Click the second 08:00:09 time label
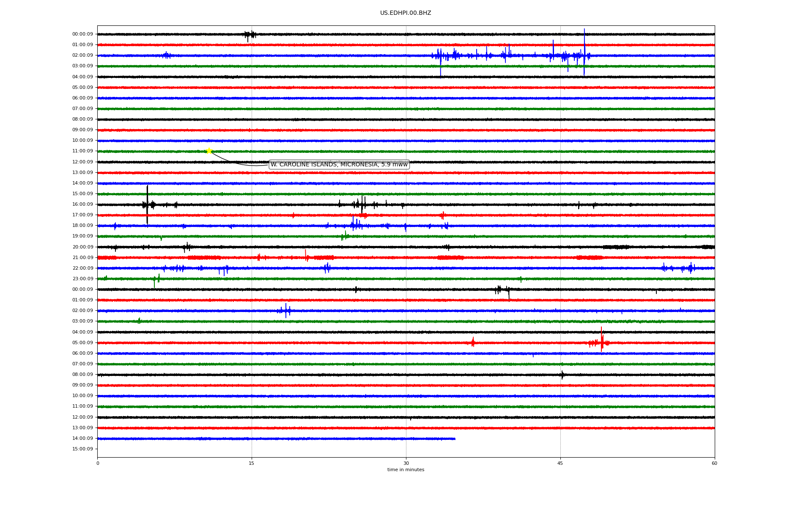812x508 pixels. pyautogui.click(x=82, y=375)
